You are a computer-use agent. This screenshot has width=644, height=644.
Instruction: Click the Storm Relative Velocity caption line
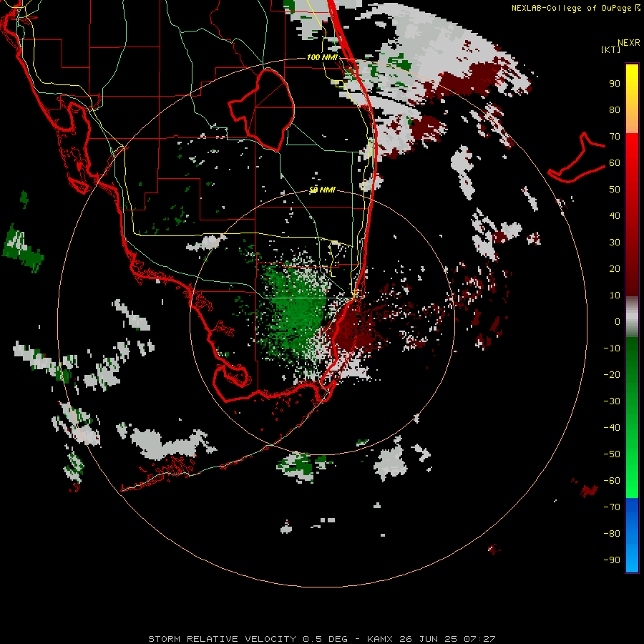pyautogui.click(x=321, y=639)
